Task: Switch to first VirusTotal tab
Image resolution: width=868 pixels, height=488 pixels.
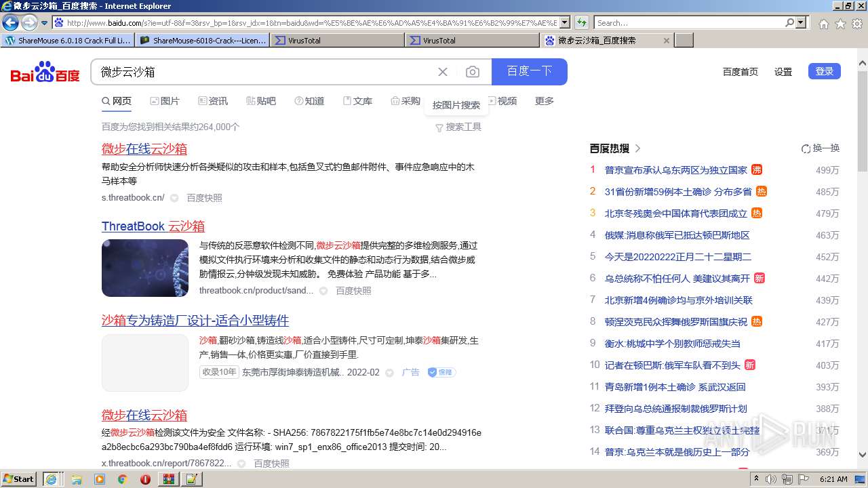Action: click(338, 41)
